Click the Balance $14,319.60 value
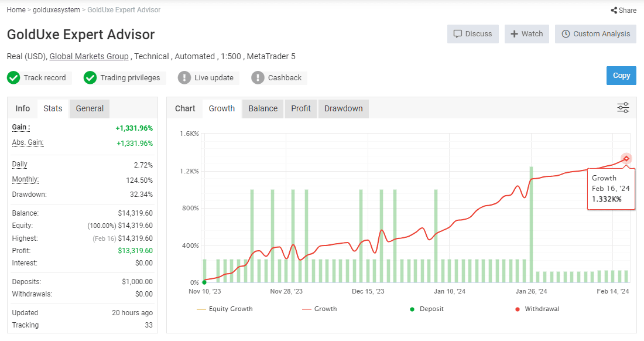 (135, 213)
